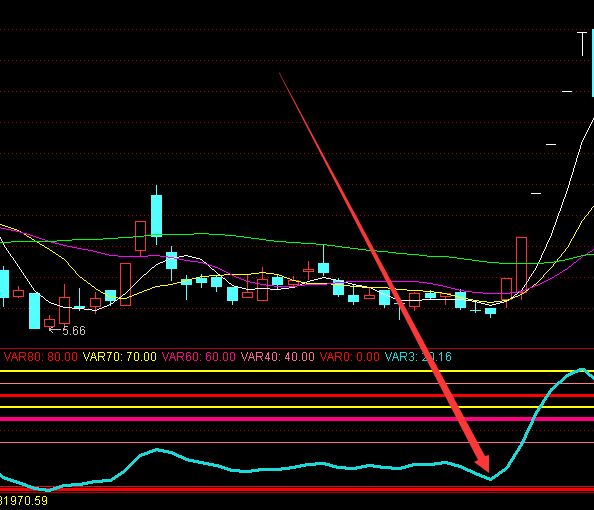The height and width of the screenshot is (510, 594).
Task: Click the cyan VAR3 curve peak at right
Action: [x=582, y=369]
